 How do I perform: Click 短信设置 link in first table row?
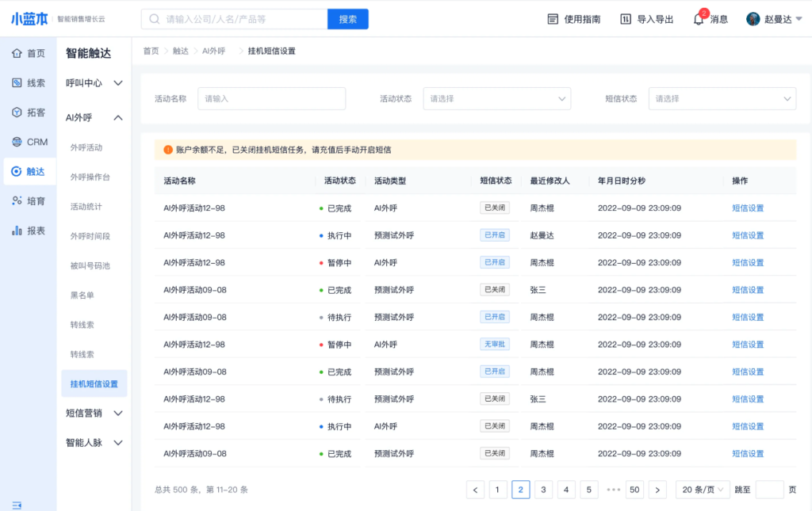[x=747, y=208]
